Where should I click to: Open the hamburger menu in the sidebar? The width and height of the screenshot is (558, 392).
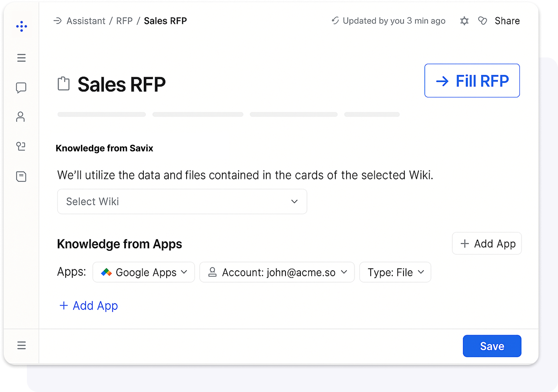[21, 58]
